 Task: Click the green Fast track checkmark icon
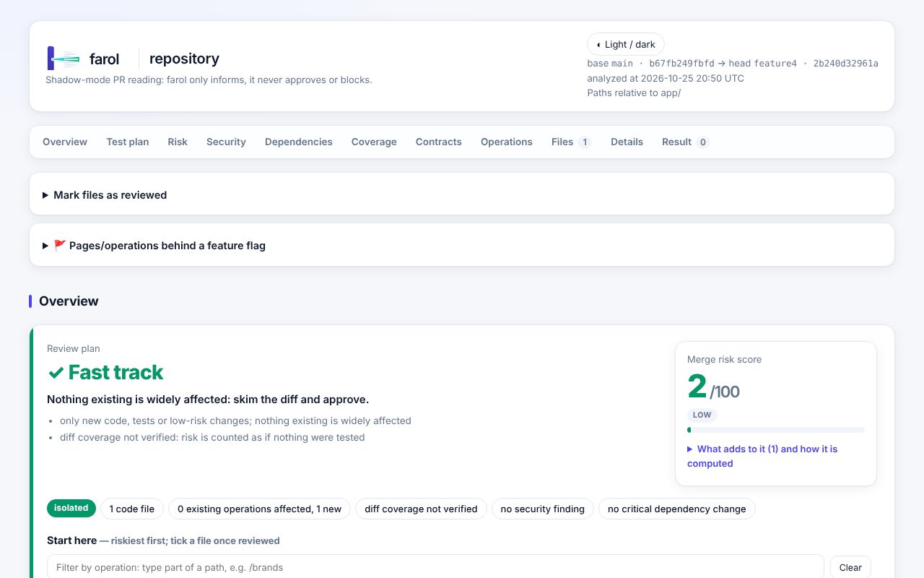click(x=56, y=373)
